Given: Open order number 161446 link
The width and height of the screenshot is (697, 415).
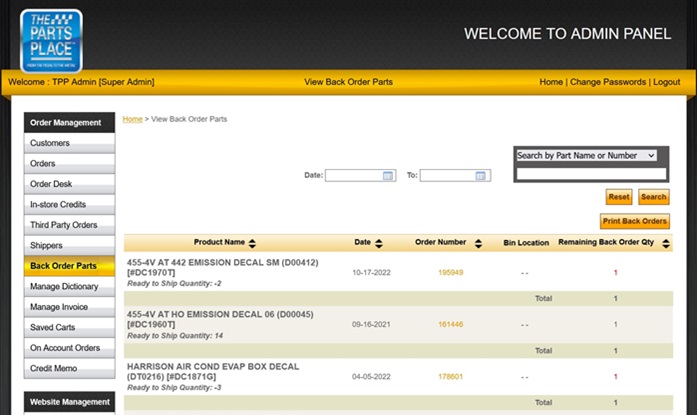Looking at the screenshot, I should [450, 324].
